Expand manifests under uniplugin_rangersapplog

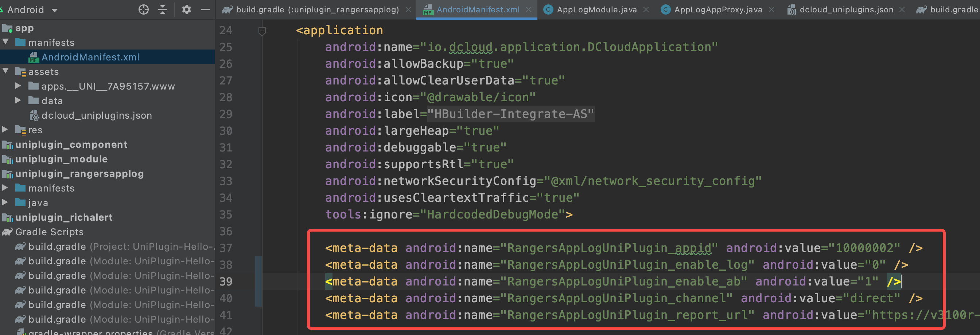[5, 188]
